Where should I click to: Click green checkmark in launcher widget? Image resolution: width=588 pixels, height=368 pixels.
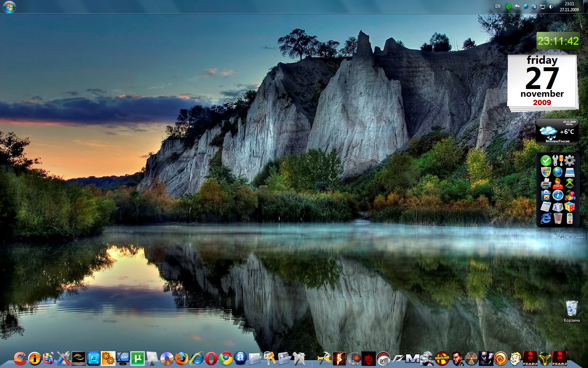(x=546, y=161)
